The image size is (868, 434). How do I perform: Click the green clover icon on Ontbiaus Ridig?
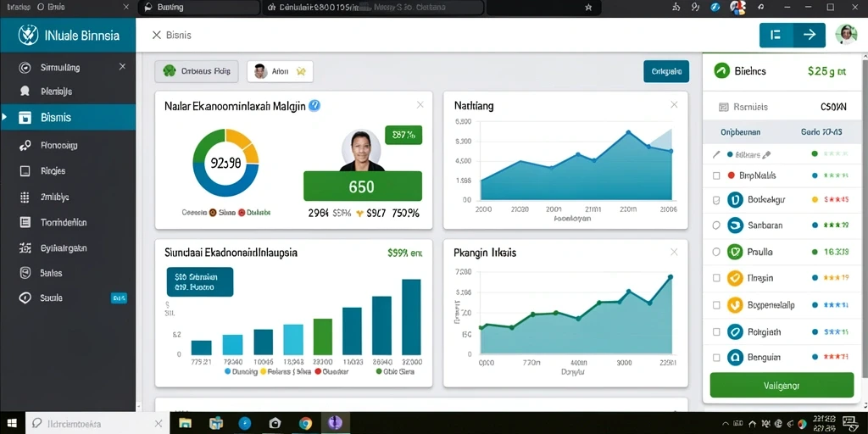170,71
